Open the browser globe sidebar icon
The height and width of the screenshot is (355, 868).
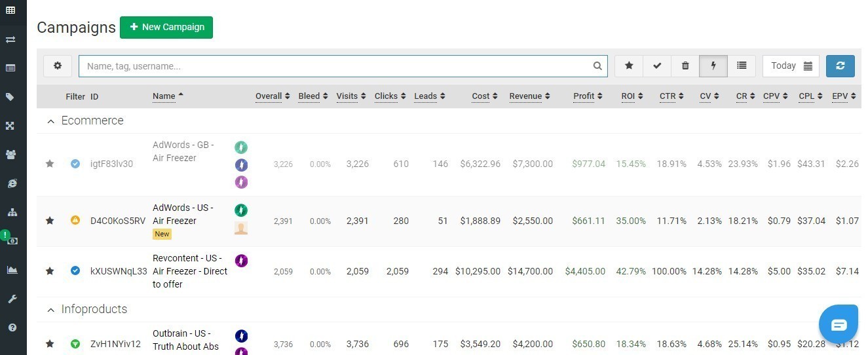pos(10,183)
